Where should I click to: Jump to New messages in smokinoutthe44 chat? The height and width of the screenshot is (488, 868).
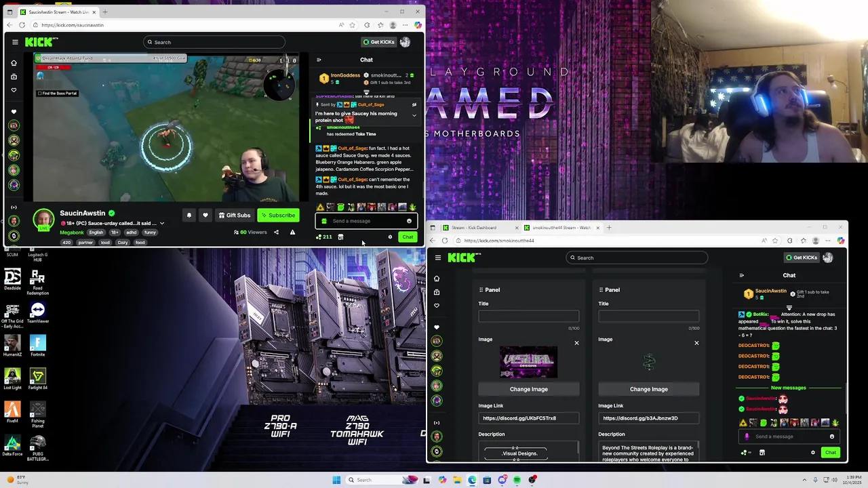pos(789,388)
